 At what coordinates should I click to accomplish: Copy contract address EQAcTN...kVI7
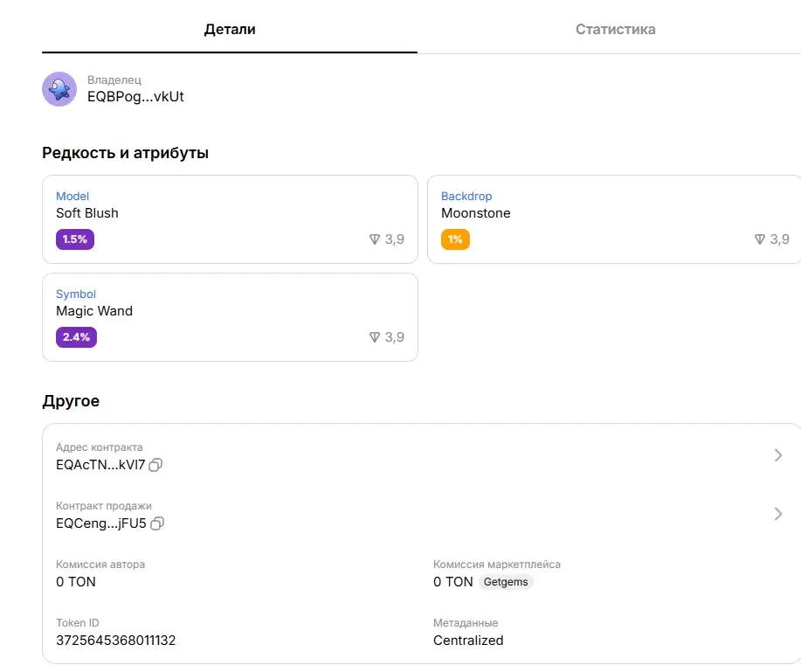coord(155,465)
